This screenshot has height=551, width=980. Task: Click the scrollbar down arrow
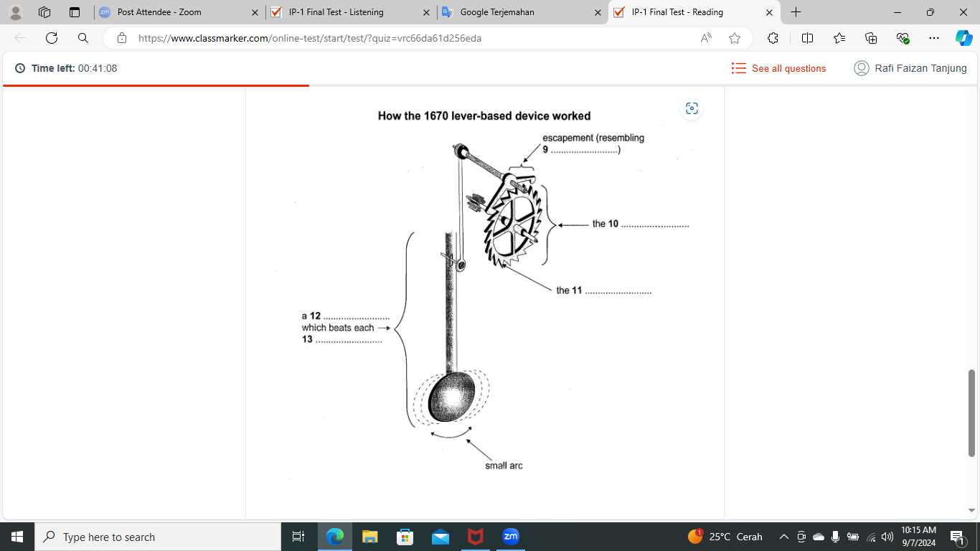click(972, 511)
